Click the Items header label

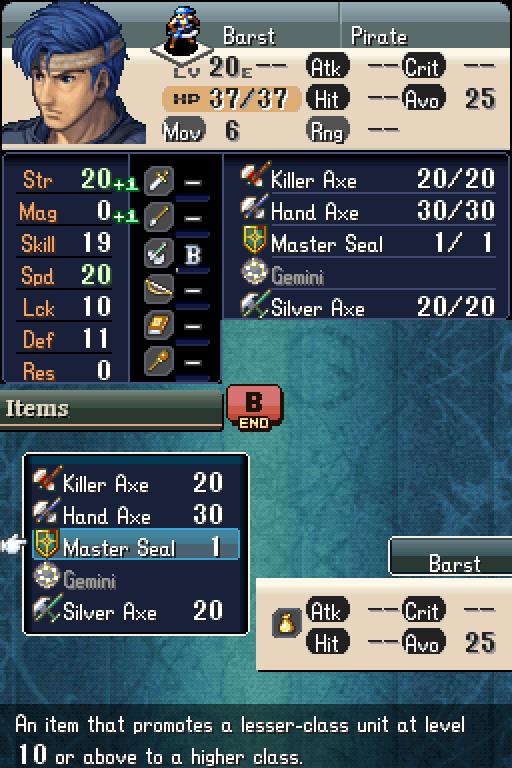coord(37,408)
